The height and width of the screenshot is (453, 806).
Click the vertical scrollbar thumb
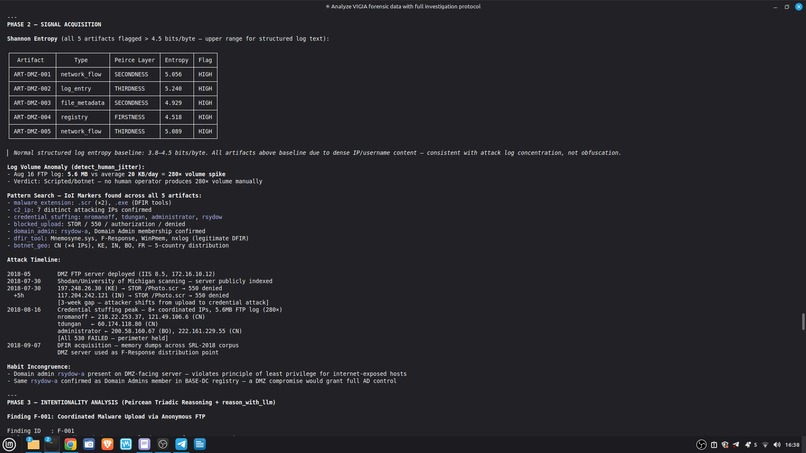(x=803, y=322)
